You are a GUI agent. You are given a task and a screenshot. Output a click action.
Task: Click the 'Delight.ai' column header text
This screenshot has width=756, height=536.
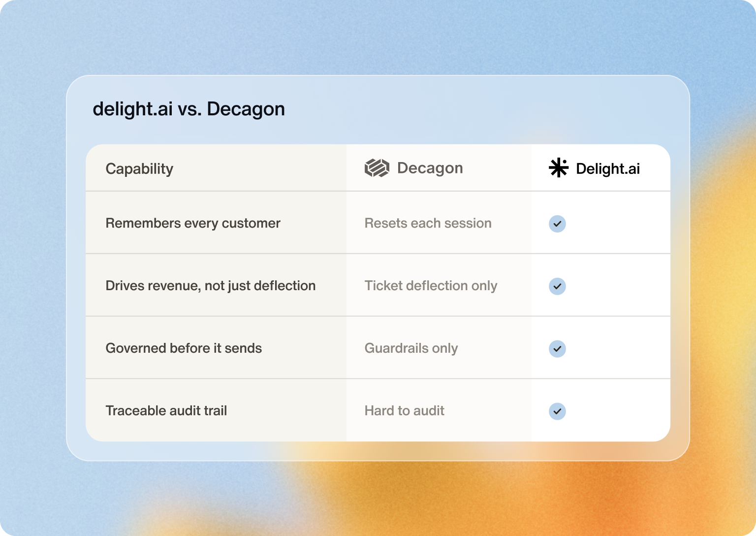tap(608, 168)
